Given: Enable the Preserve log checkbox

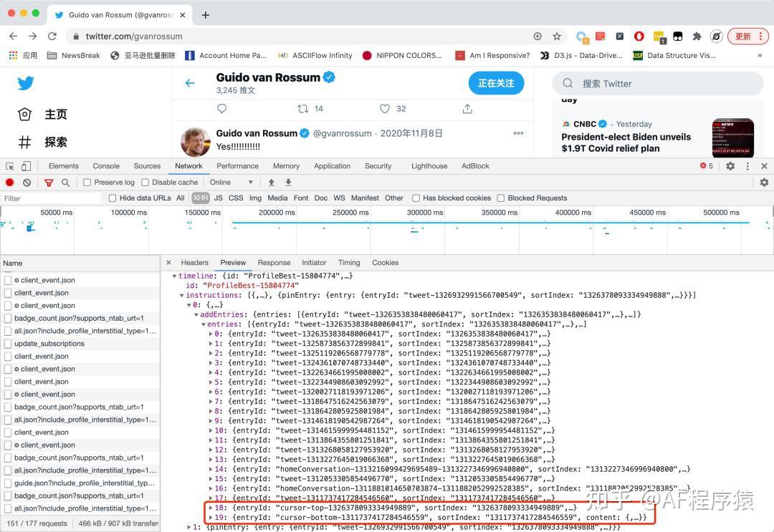Looking at the screenshot, I should tap(88, 182).
